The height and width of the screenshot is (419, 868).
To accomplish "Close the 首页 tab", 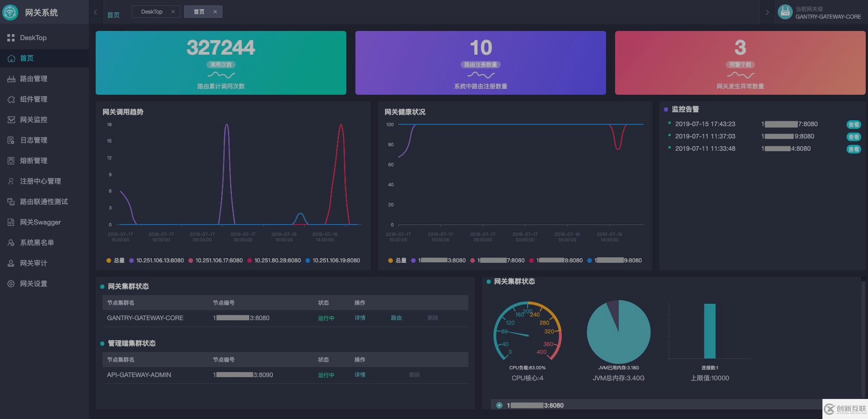I will (215, 12).
